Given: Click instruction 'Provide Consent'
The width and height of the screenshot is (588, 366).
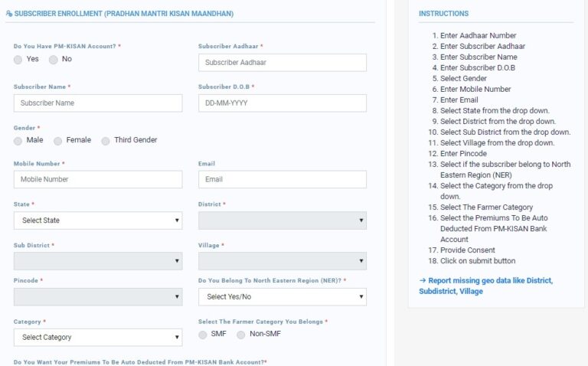Looking at the screenshot, I should (x=468, y=250).
